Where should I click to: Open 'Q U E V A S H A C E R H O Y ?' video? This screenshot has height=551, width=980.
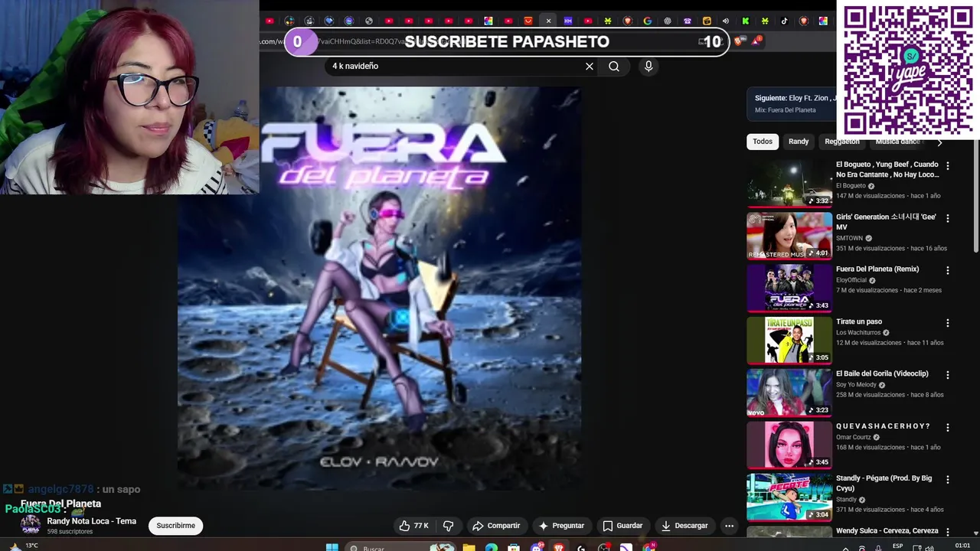(883, 426)
